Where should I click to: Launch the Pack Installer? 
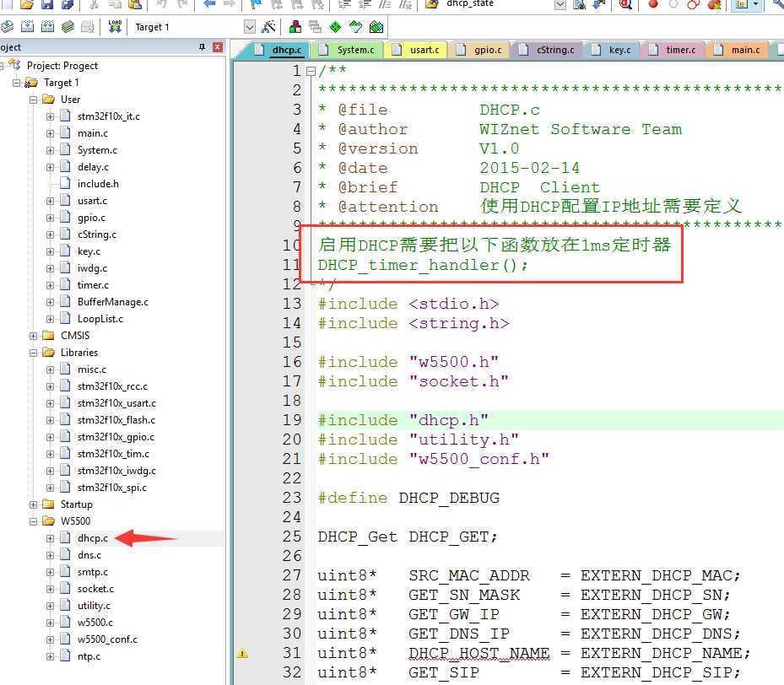pyautogui.click(x=376, y=26)
